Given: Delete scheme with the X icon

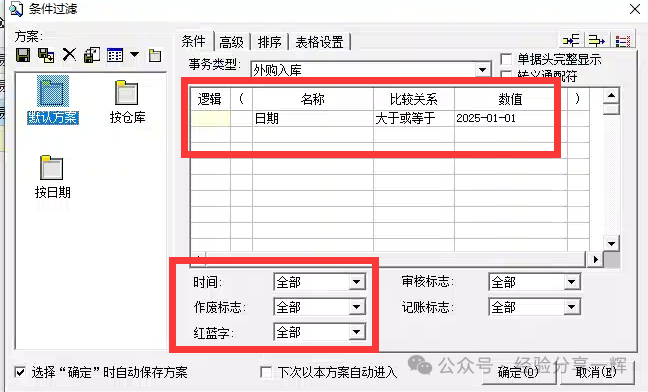Looking at the screenshot, I should (69, 55).
